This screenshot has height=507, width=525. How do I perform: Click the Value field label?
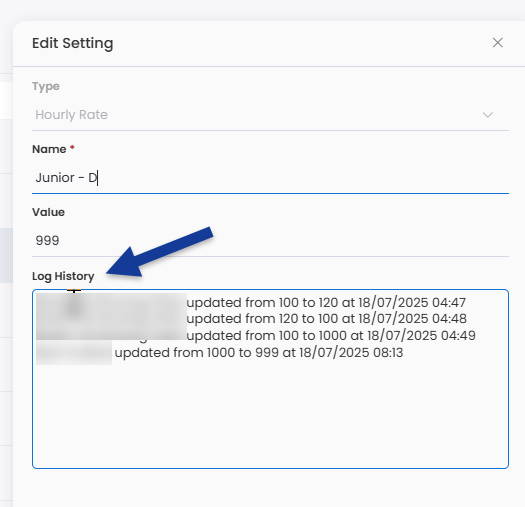click(48, 212)
